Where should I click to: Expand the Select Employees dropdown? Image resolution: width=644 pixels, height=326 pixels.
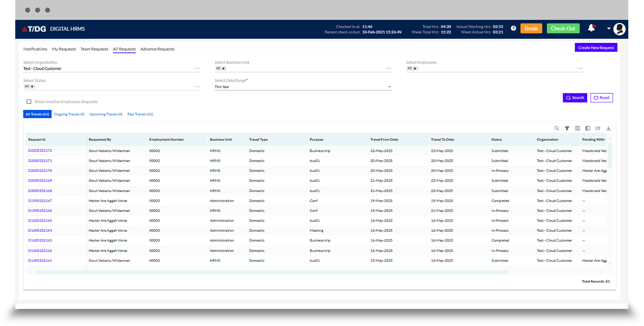click(580, 68)
